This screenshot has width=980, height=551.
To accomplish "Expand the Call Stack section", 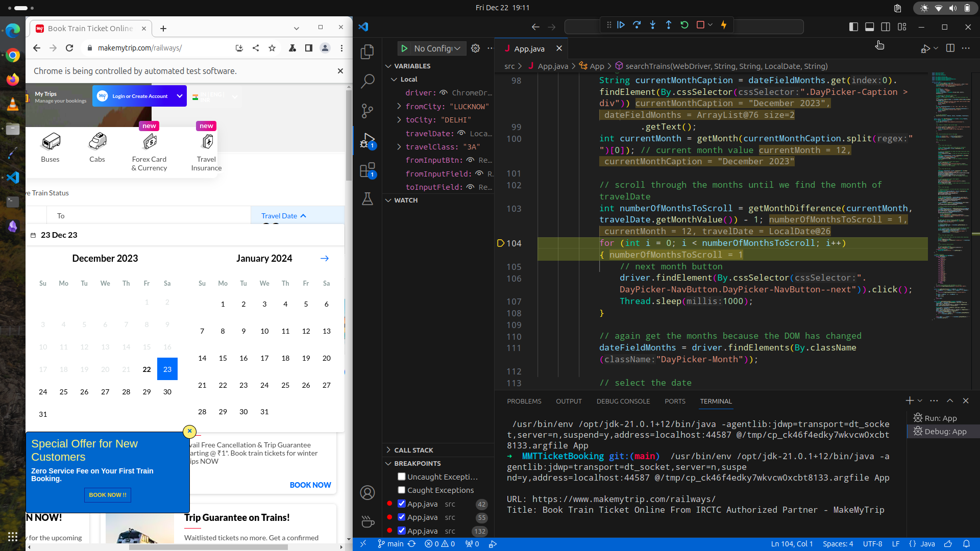I will [x=413, y=450].
